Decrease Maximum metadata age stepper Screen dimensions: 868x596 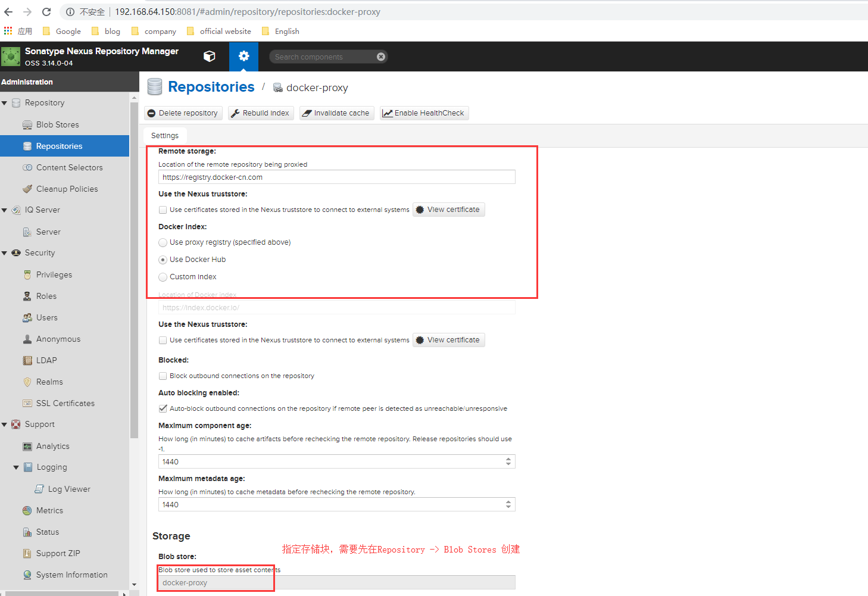click(x=508, y=507)
